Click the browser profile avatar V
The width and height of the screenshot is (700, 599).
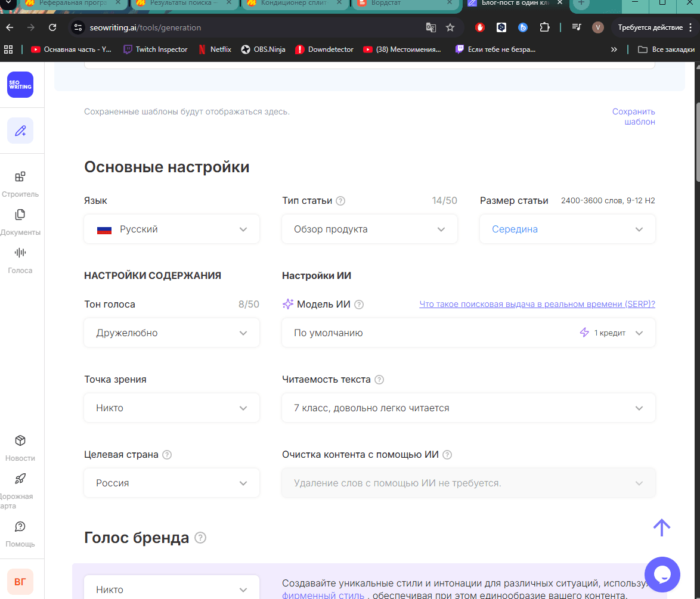point(598,27)
